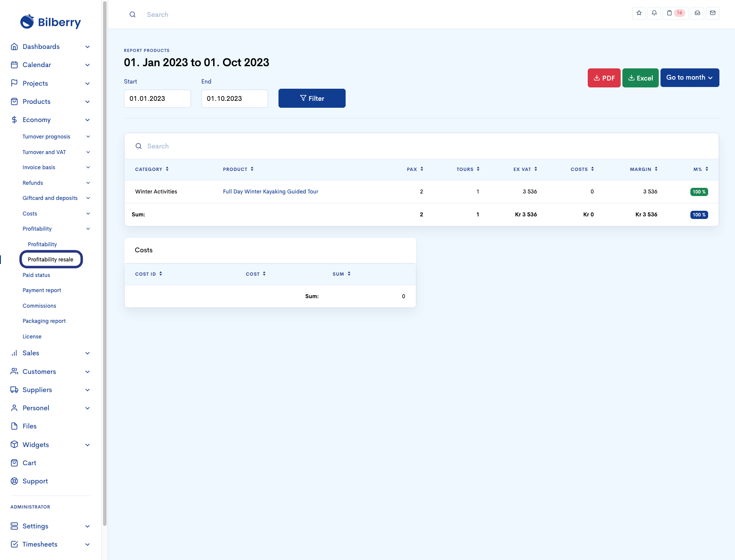Click the Bilberry logo
Screen dimensions: 735x560
[x=51, y=22]
